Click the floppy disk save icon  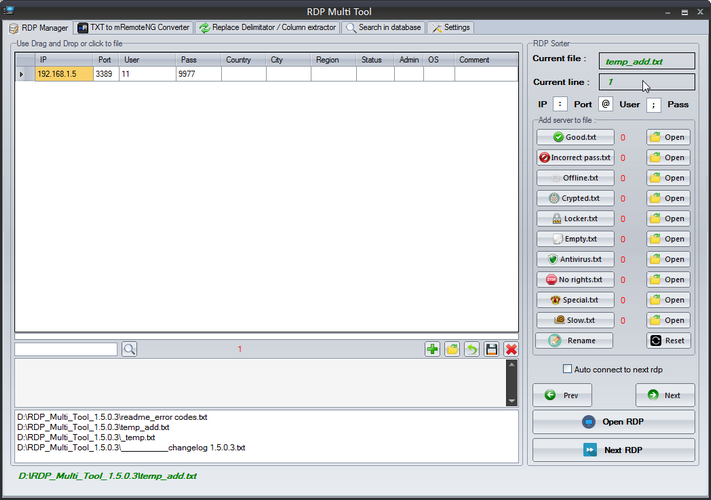point(492,349)
